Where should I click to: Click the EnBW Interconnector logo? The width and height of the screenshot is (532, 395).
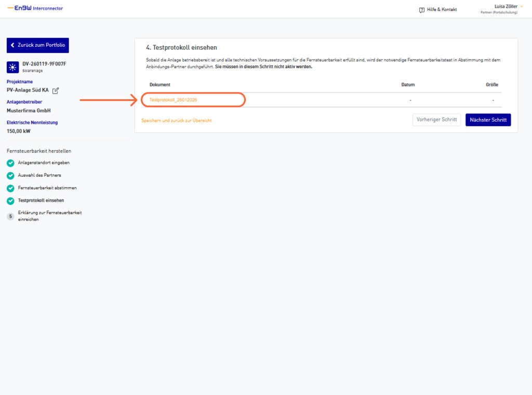(35, 8)
